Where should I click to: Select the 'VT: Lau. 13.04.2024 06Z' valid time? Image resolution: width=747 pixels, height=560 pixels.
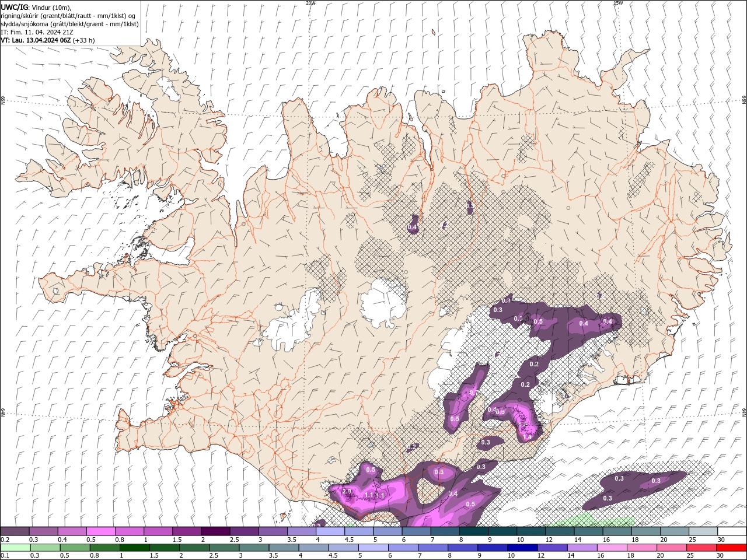(36, 40)
